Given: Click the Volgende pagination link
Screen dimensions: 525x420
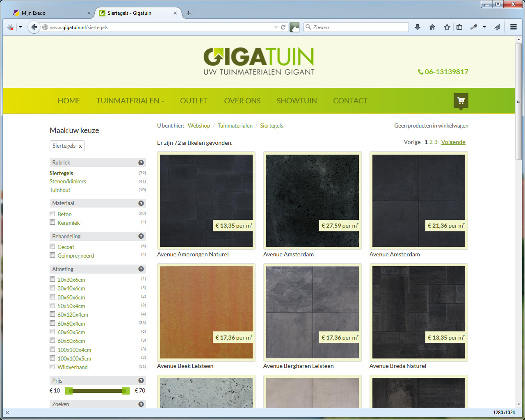Looking at the screenshot, I should click(453, 142).
